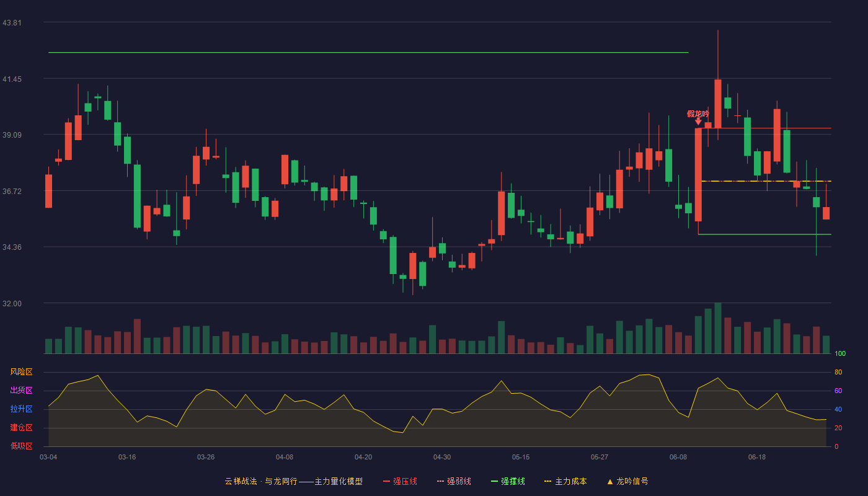This screenshot has width=868, height=496.
Task: Click the 100 indicator axis label
Action: click(840, 354)
